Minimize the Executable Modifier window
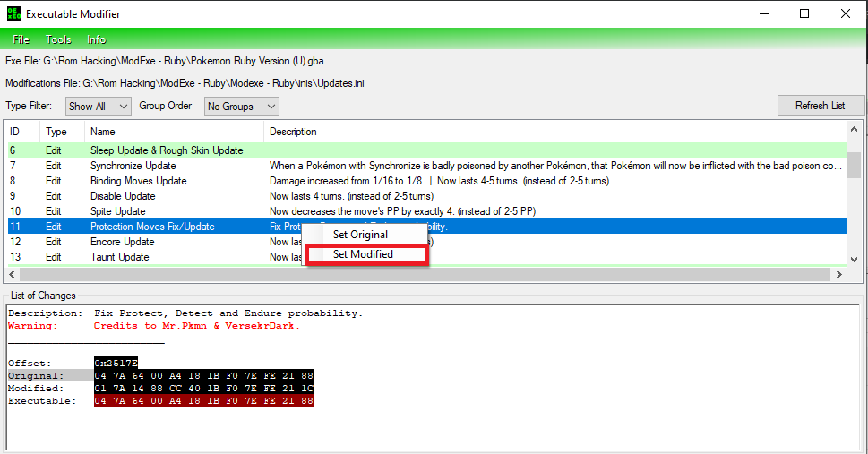The image size is (868, 454). coord(763,13)
